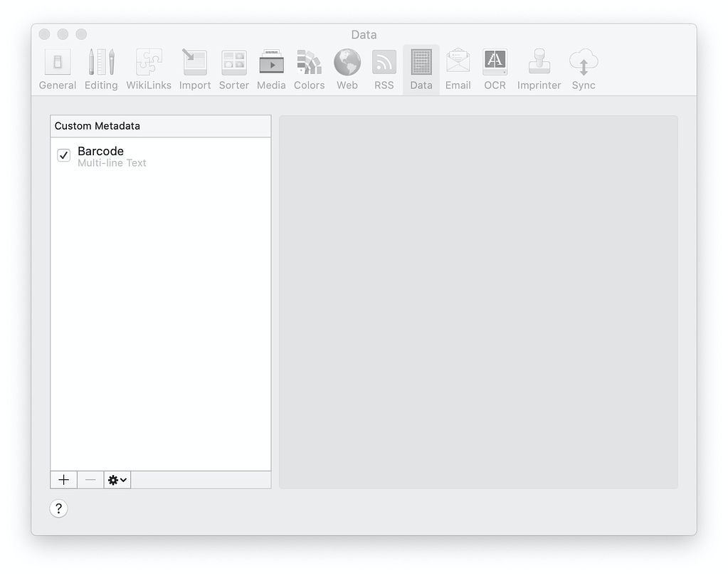Select the Barcode metadata entry
The height and width of the screenshot is (574, 728).
tap(100, 151)
